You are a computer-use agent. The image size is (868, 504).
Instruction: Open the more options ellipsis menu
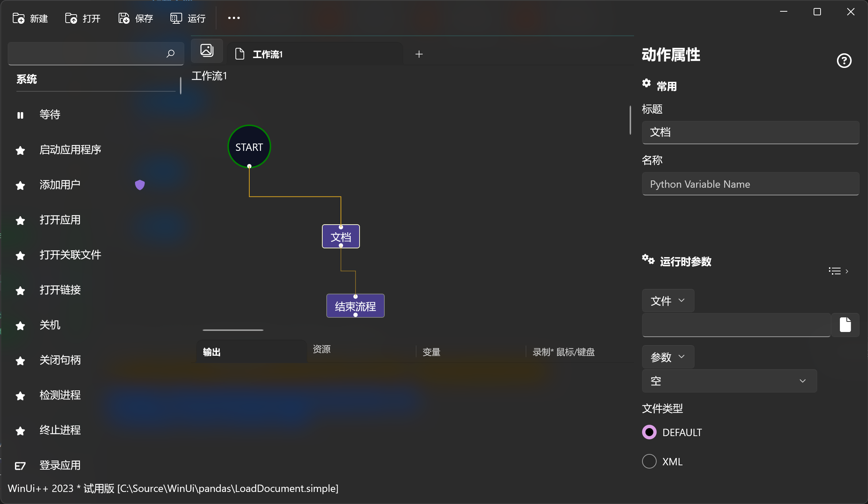(x=233, y=18)
